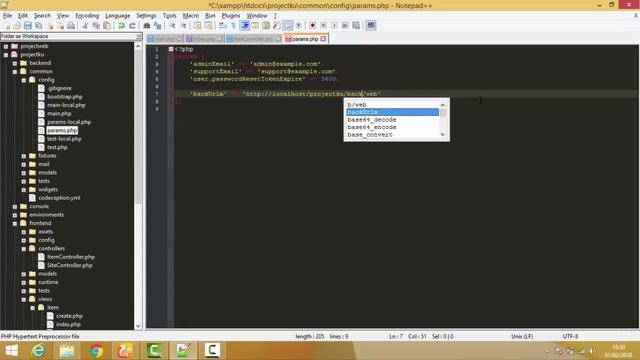Toggle file monitoring eye icon
Viewport: 640px width, 360px height.
pos(299,25)
